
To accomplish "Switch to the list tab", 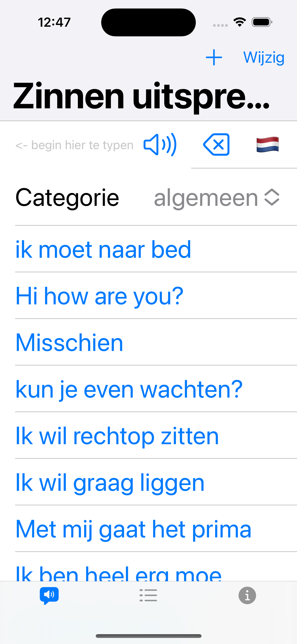I will coord(148,595).
